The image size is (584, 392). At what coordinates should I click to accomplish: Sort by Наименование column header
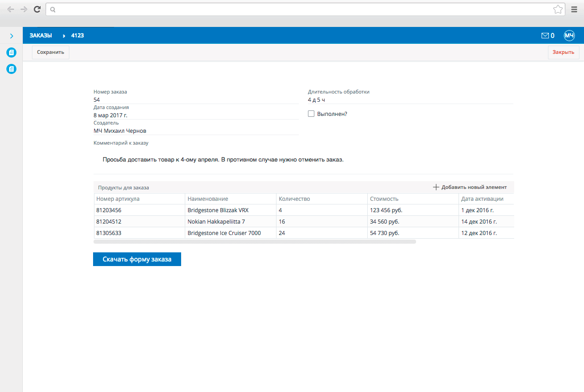tap(231, 199)
